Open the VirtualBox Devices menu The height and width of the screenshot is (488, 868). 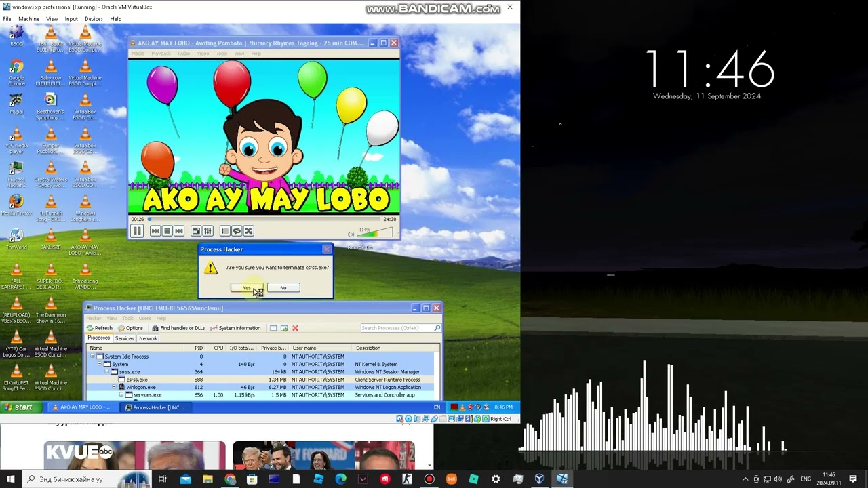(94, 19)
